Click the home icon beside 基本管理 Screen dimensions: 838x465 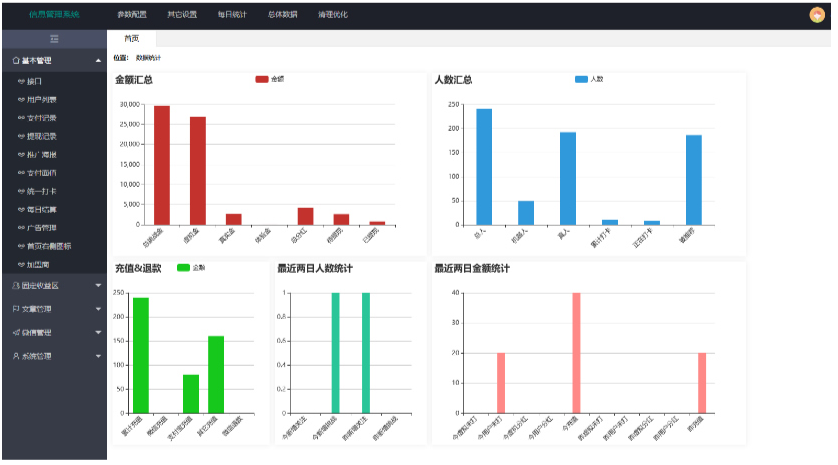[x=15, y=61]
